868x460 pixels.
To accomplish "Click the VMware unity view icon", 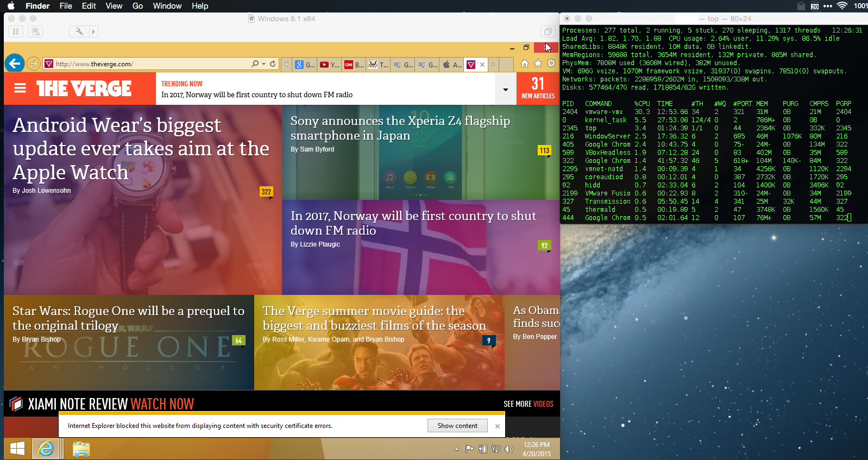I will [x=548, y=31].
